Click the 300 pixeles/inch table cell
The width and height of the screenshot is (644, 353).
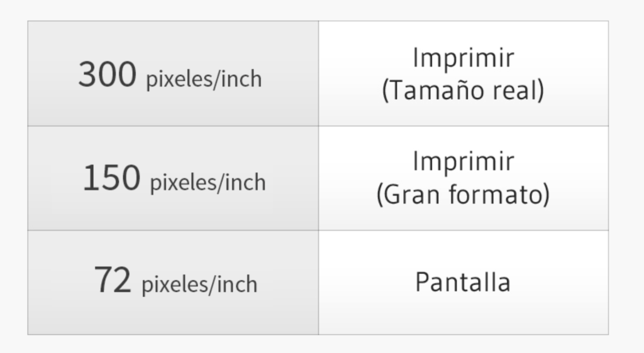pyautogui.click(x=173, y=73)
